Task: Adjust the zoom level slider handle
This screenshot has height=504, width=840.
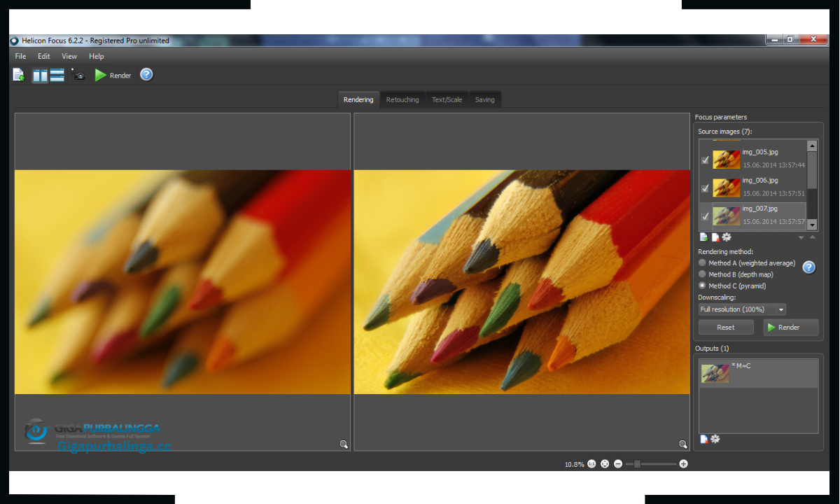Action: pyautogui.click(x=637, y=463)
